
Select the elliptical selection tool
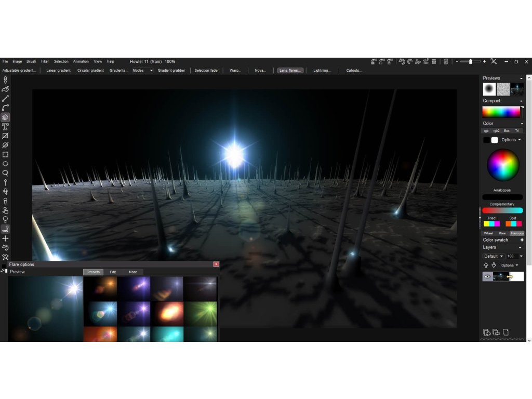[x=5, y=164]
